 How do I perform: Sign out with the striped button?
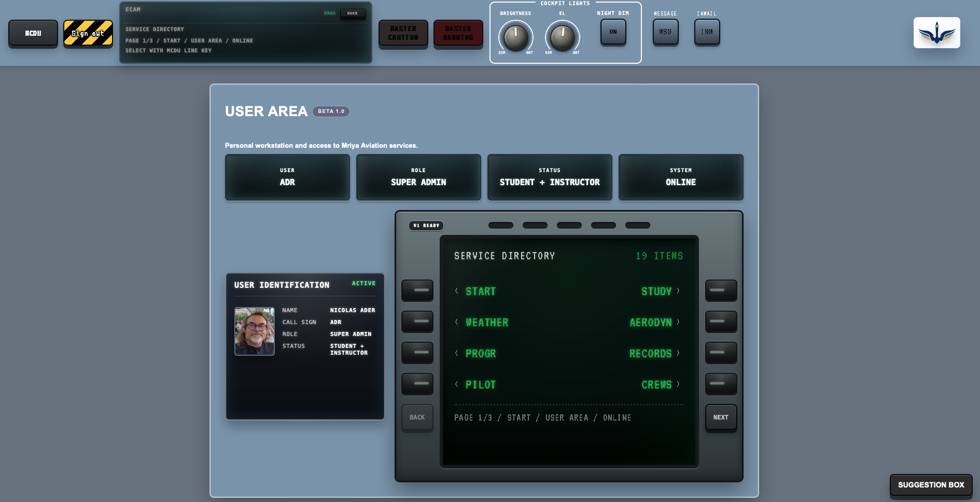pos(88,33)
